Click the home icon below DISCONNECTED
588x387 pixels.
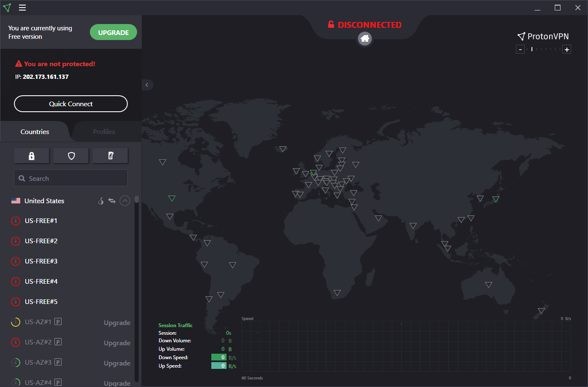(x=365, y=39)
